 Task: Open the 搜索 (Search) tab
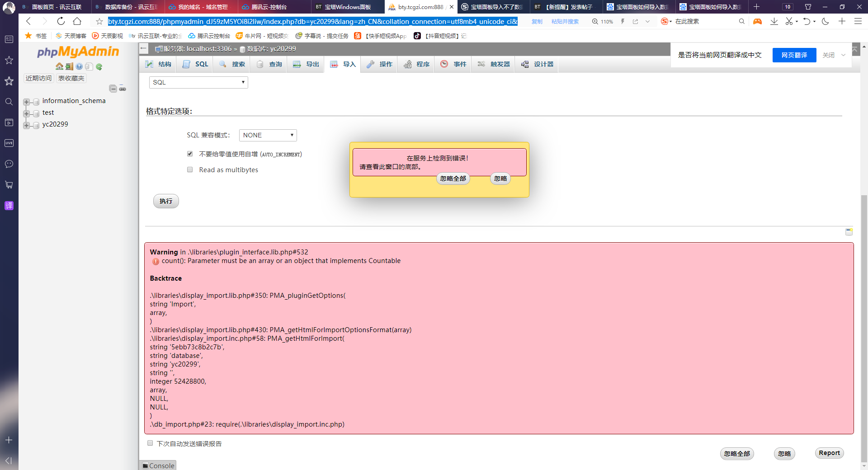pos(232,64)
